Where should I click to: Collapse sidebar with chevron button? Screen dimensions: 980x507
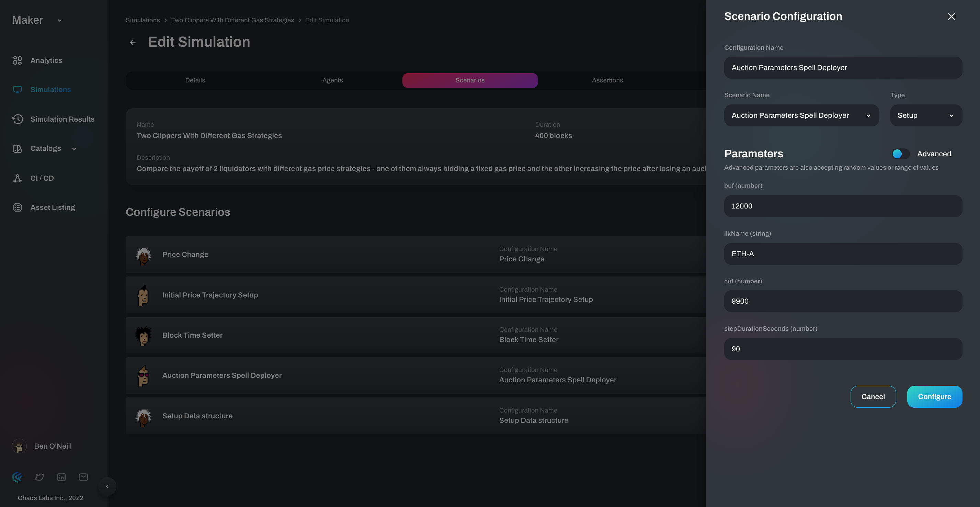pyautogui.click(x=107, y=486)
